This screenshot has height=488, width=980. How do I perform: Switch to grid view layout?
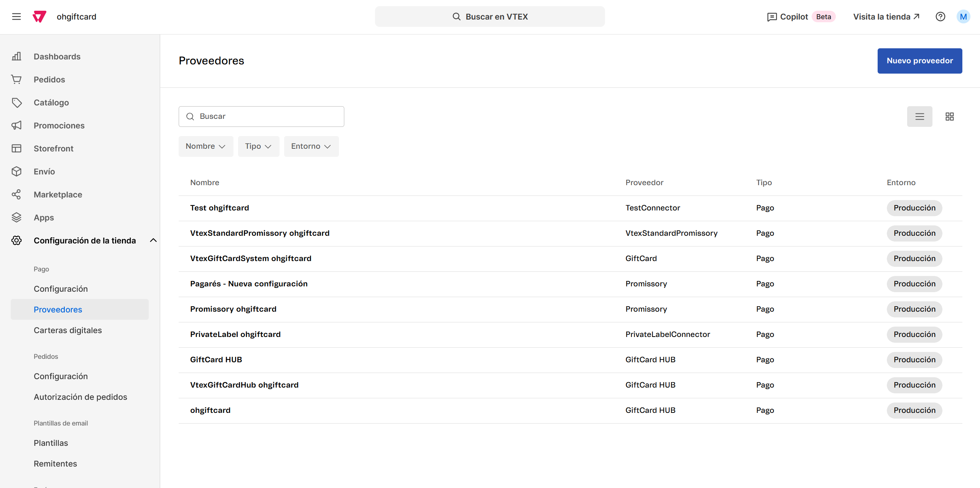(x=949, y=117)
